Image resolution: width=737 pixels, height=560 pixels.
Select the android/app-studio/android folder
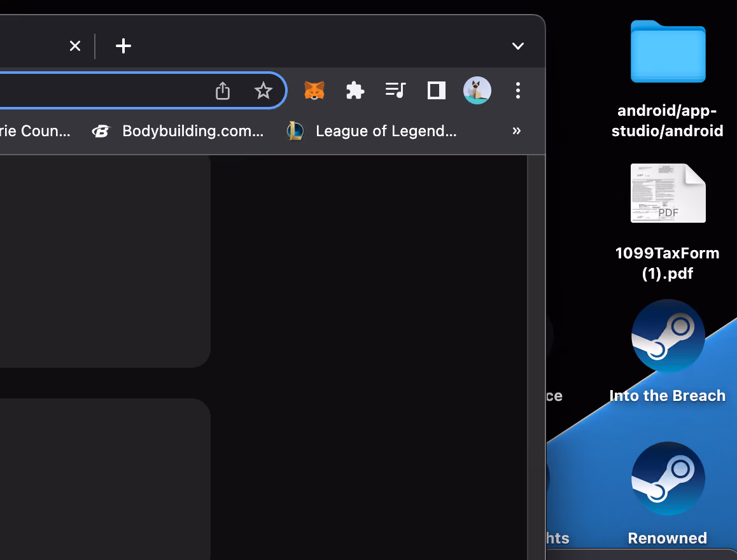tap(668, 79)
